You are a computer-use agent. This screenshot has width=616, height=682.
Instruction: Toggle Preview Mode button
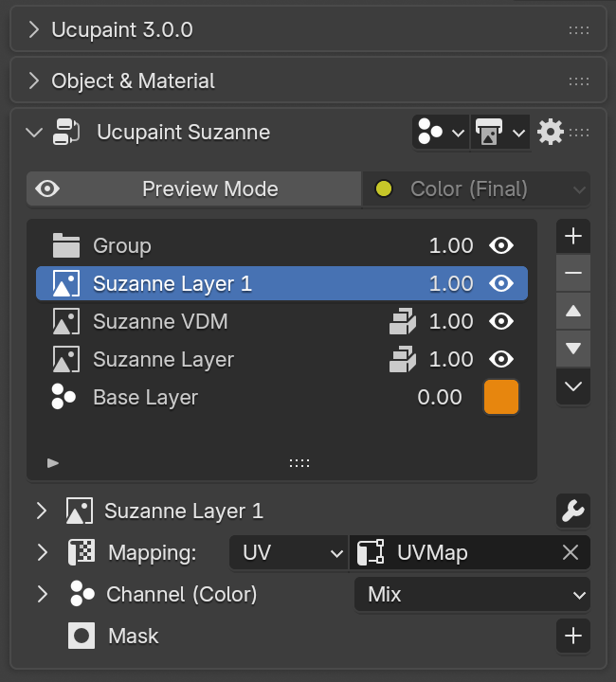click(x=194, y=188)
